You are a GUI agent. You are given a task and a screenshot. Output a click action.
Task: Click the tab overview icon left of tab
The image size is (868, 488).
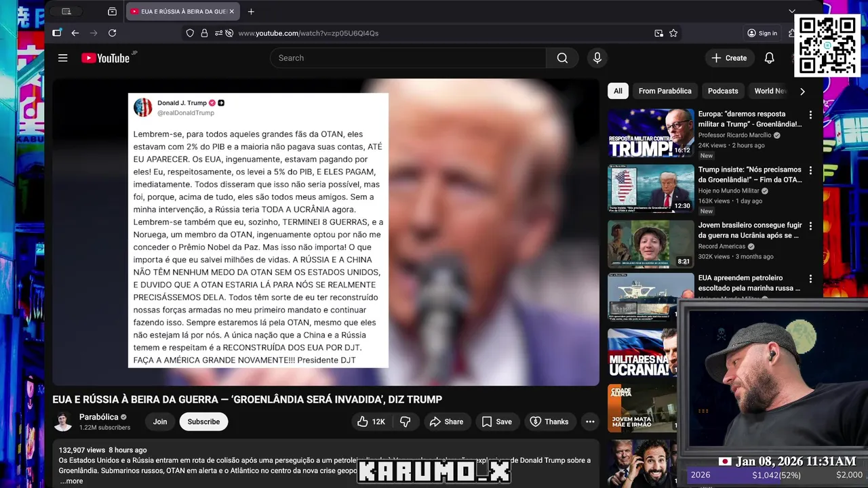click(x=112, y=12)
